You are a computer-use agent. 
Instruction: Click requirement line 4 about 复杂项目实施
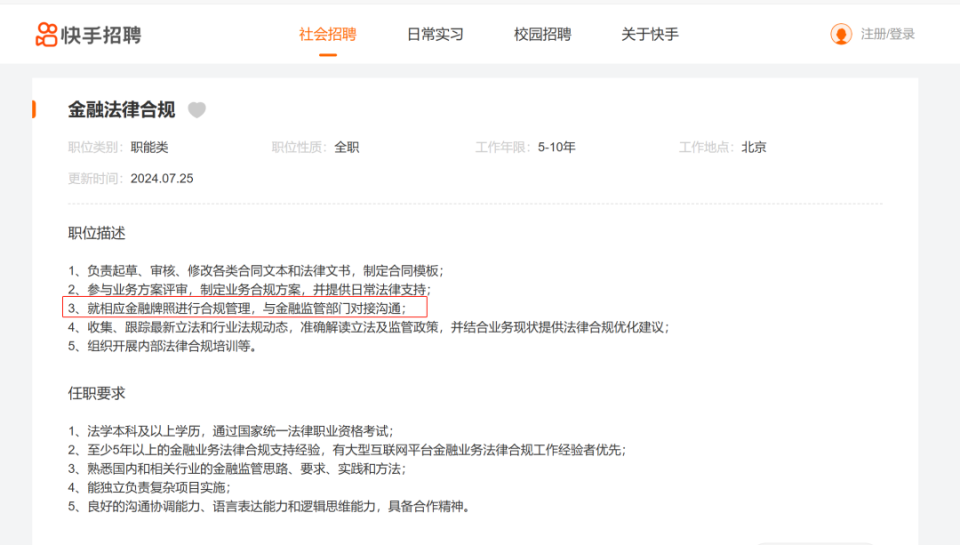149,487
